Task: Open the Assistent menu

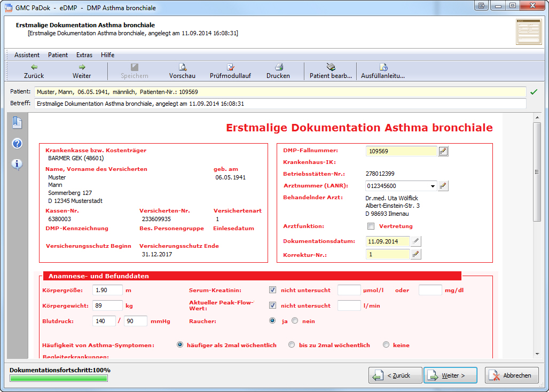Action: (x=27, y=55)
